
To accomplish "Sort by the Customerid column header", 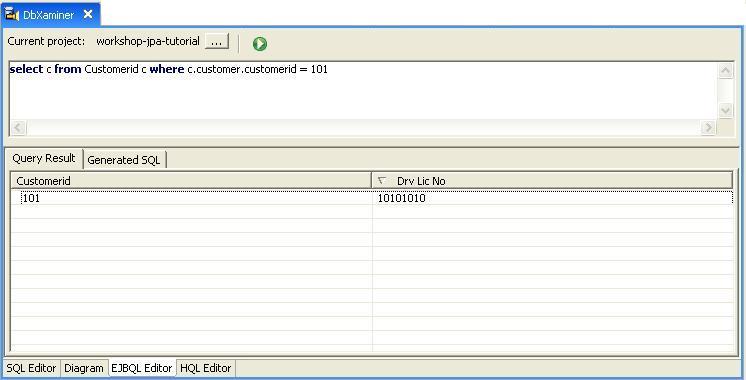I will [x=191, y=181].
